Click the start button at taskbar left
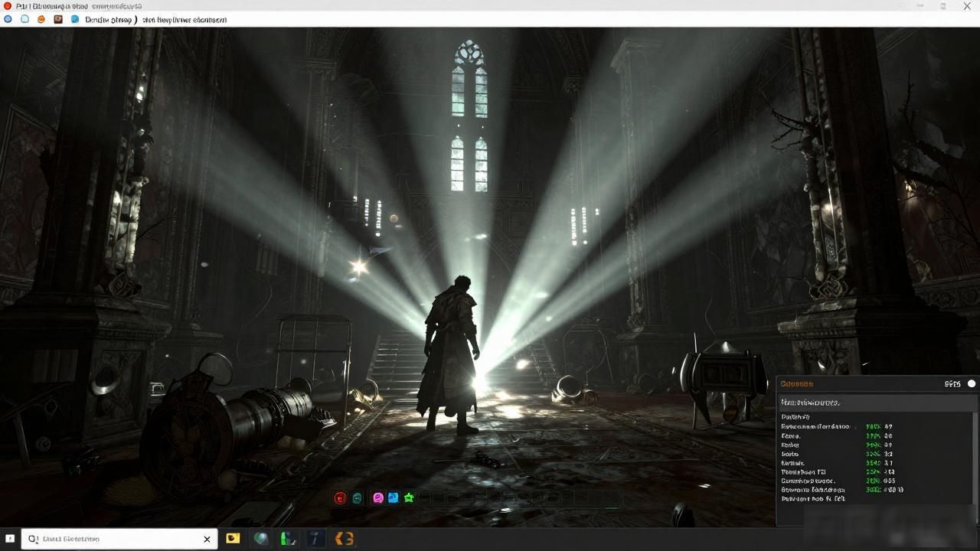Viewport: 980px width, 551px height. click(x=10, y=539)
